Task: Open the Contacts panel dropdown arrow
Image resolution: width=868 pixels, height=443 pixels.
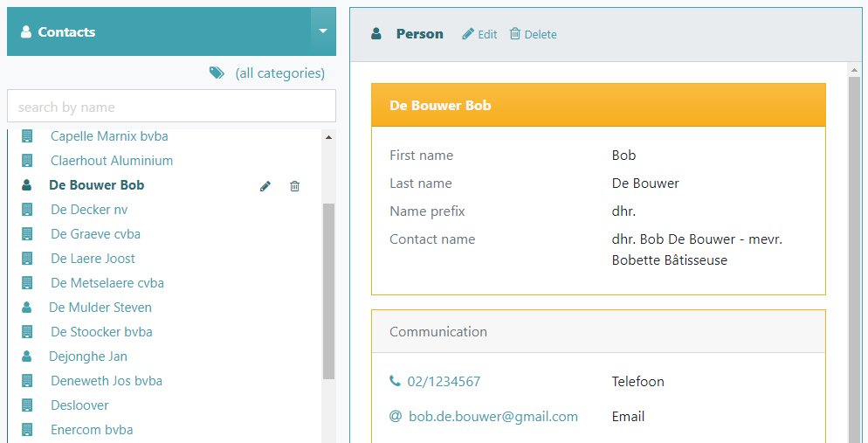Action: pyautogui.click(x=323, y=31)
